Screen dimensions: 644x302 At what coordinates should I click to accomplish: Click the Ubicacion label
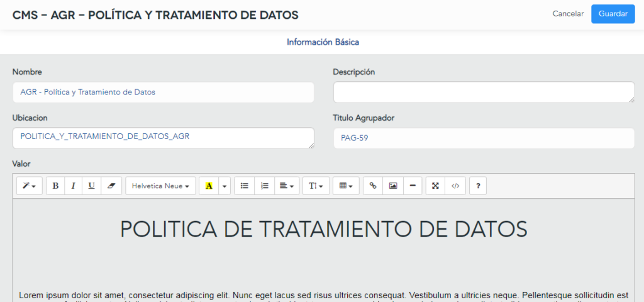30,118
